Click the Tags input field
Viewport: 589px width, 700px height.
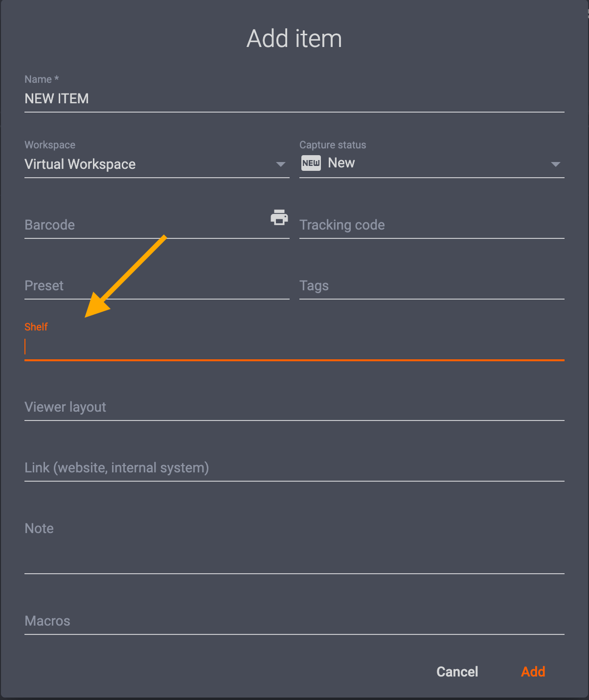431,286
